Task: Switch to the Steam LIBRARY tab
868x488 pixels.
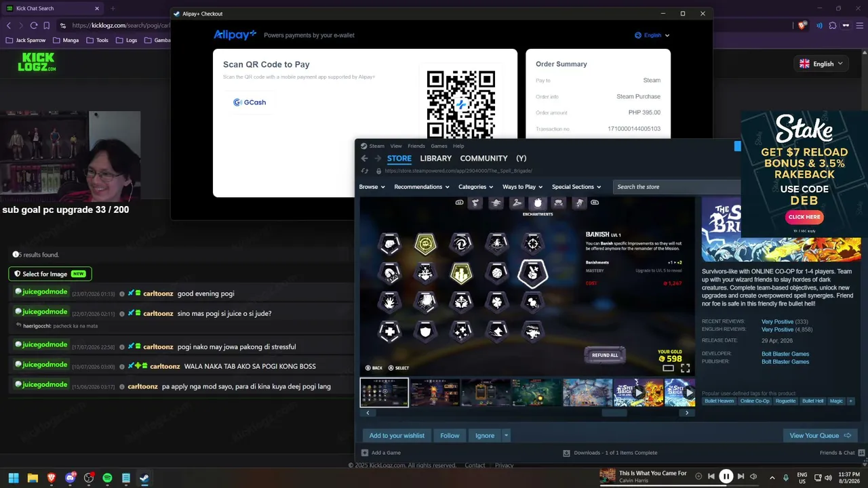Action: 435,159
